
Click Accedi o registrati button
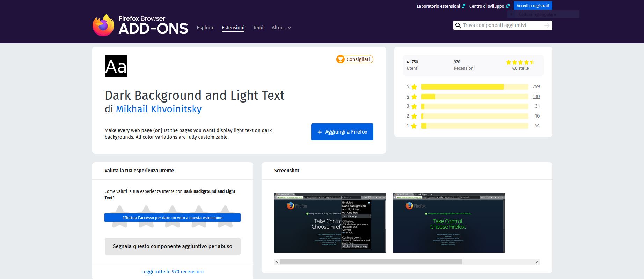533,6
